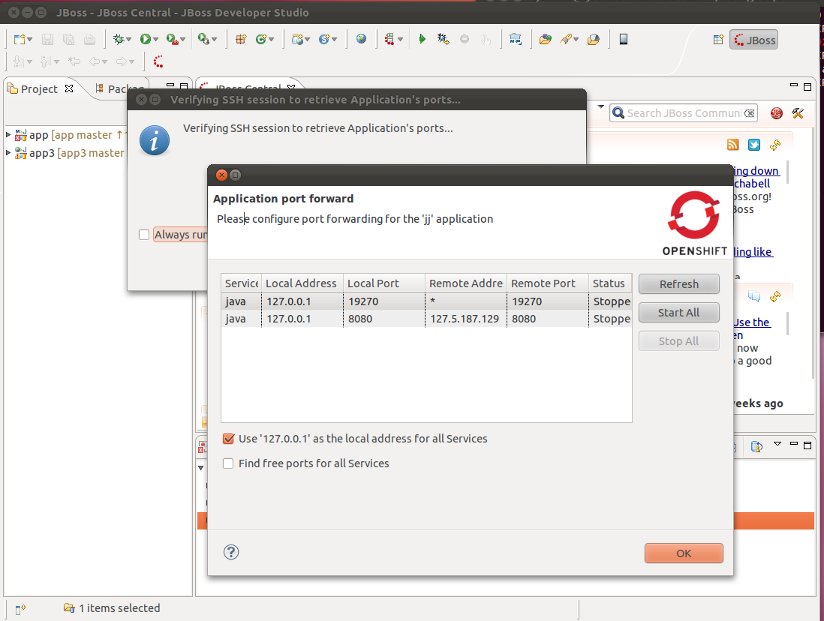Click the search magnifier icon in JBoss Central
The height and width of the screenshot is (621, 824).
pos(618,113)
